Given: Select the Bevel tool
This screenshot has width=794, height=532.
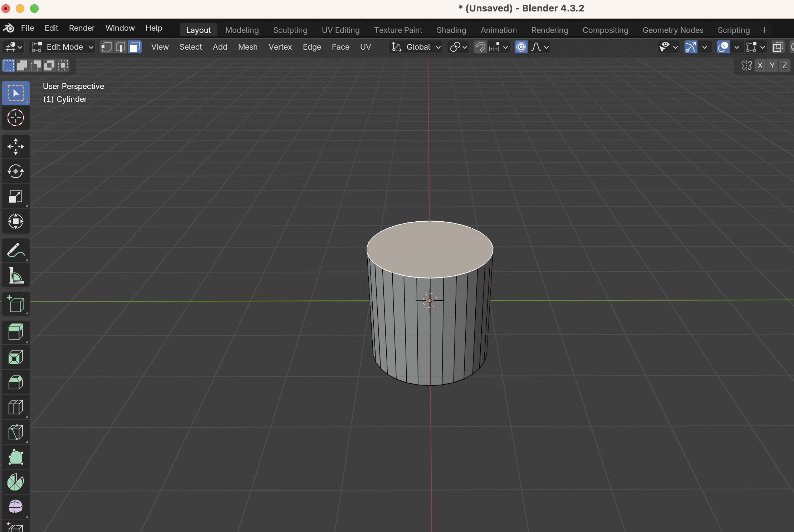Looking at the screenshot, I should point(16,382).
